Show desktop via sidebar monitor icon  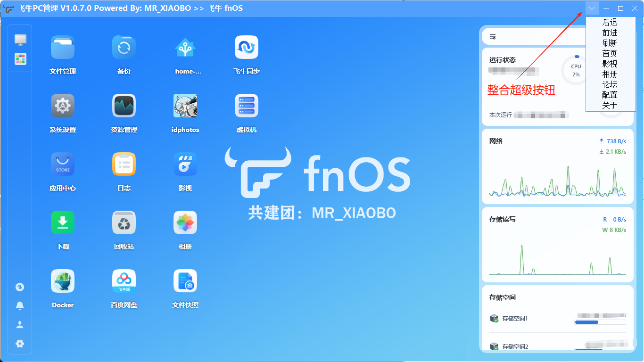coord(20,40)
